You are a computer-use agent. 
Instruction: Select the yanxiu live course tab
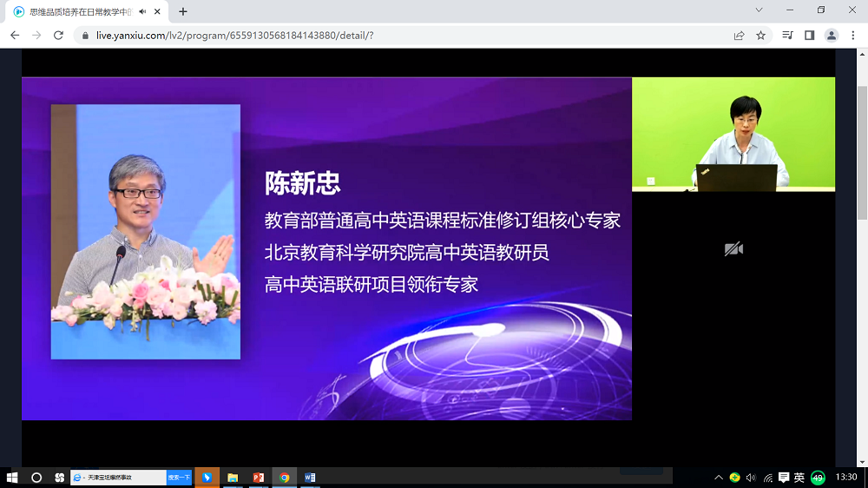(x=78, y=11)
